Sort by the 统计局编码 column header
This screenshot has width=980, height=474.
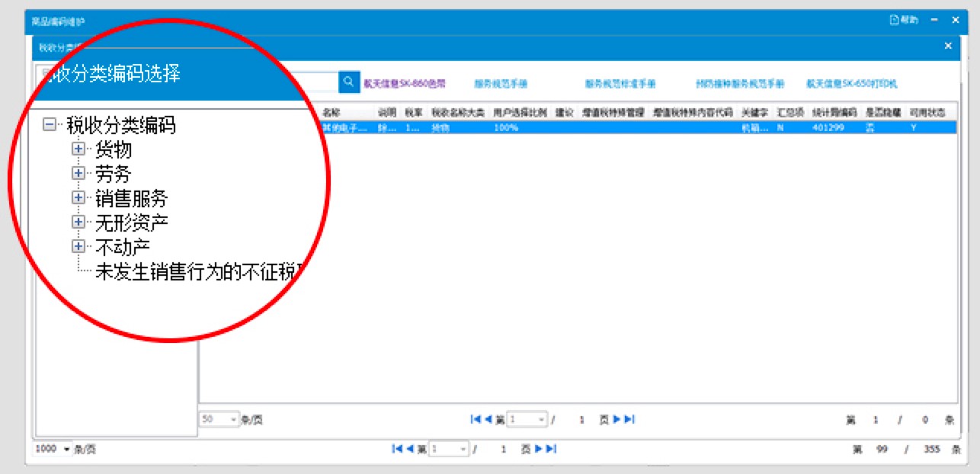834,112
